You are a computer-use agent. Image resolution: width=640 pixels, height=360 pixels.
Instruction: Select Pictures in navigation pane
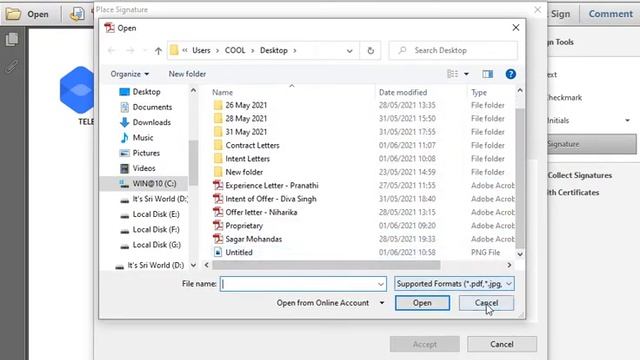pos(146,153)
